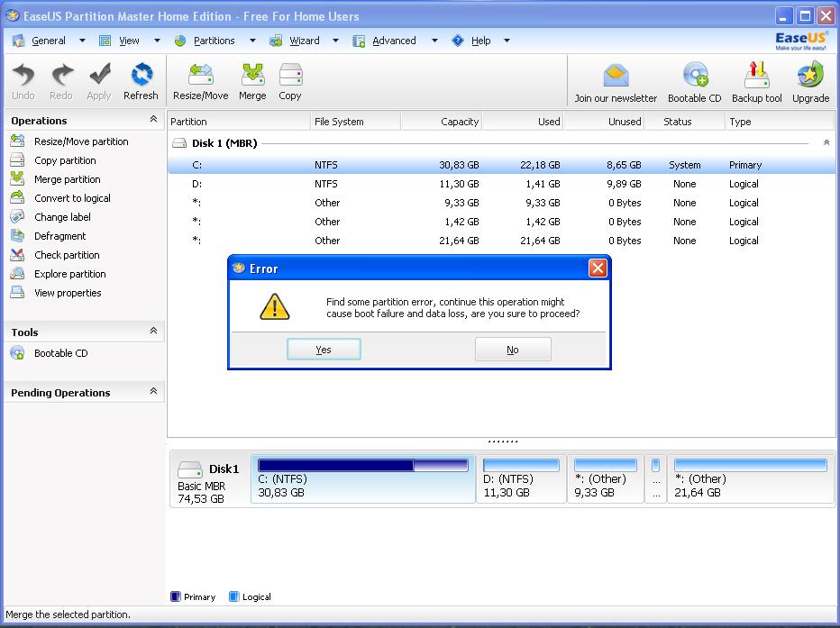Screen dimensions: 840x628
Task: Click the Logical legend color box
Action: 233,596
